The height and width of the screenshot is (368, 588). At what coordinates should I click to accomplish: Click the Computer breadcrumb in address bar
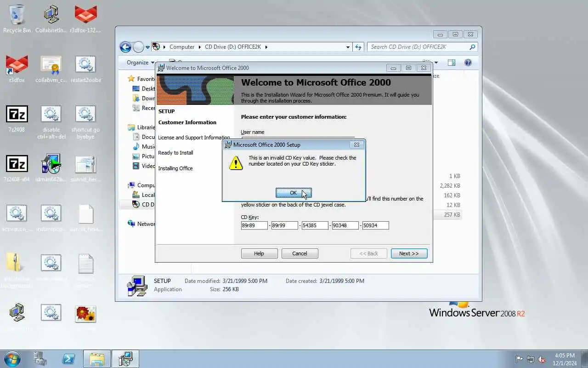182,47
